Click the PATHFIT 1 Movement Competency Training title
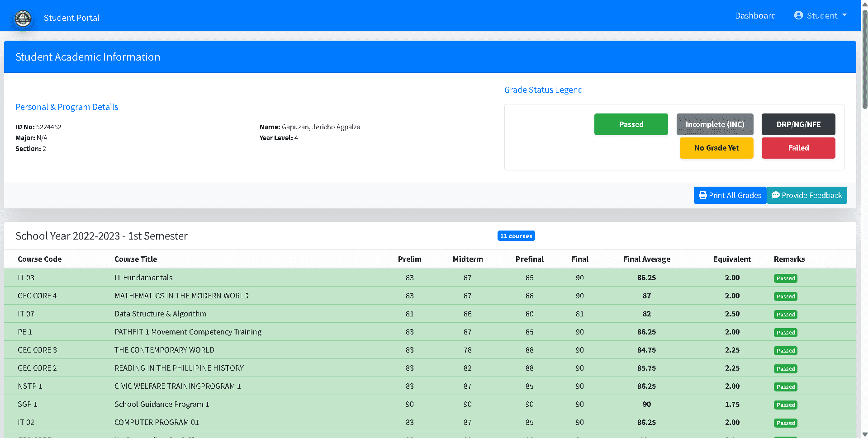 pos(188,332)
